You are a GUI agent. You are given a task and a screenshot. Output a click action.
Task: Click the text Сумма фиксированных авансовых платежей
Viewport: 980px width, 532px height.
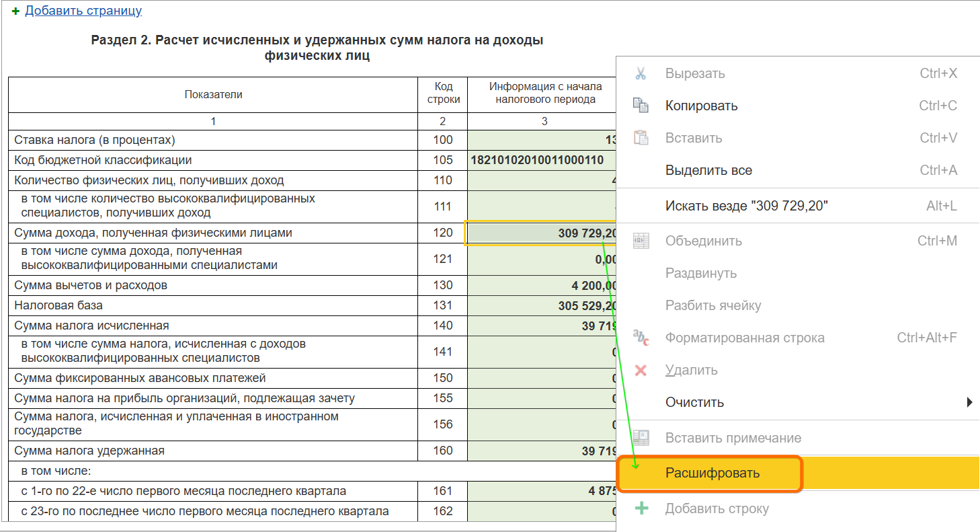point(140,378)
